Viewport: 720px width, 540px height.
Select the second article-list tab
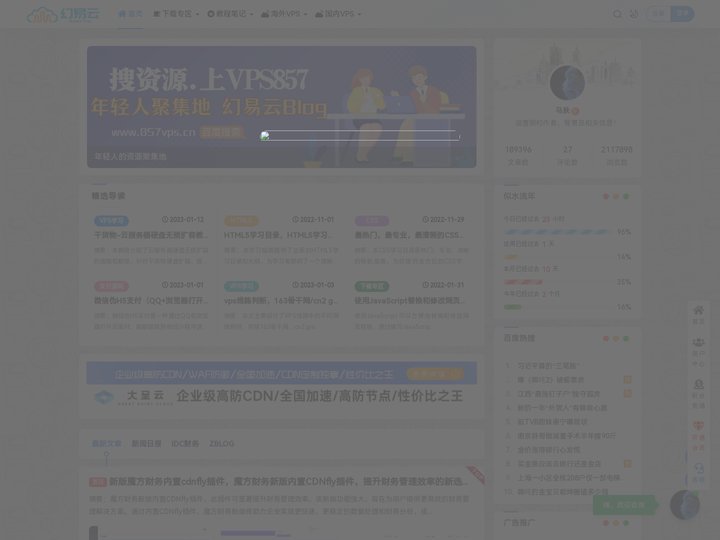click(146, 444)
